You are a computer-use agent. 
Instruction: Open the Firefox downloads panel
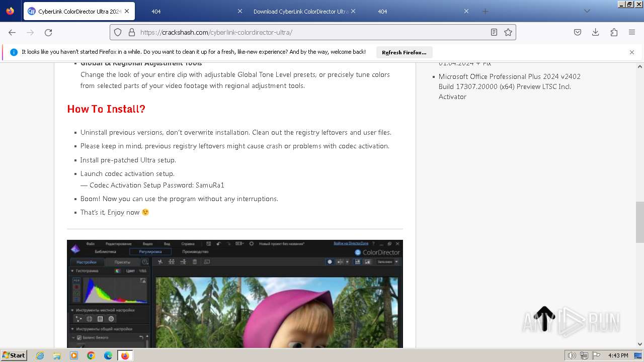[x=596, y=32]
